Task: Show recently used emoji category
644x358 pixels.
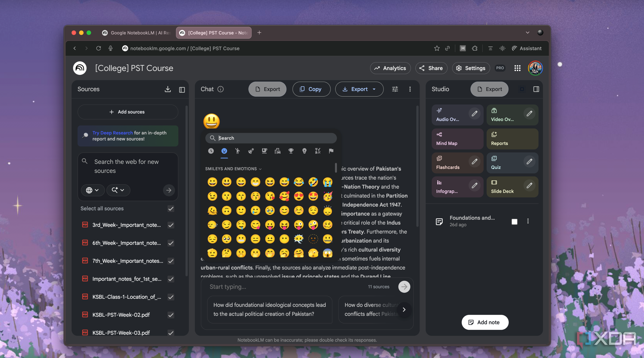Action: click(x=211, y=151)
